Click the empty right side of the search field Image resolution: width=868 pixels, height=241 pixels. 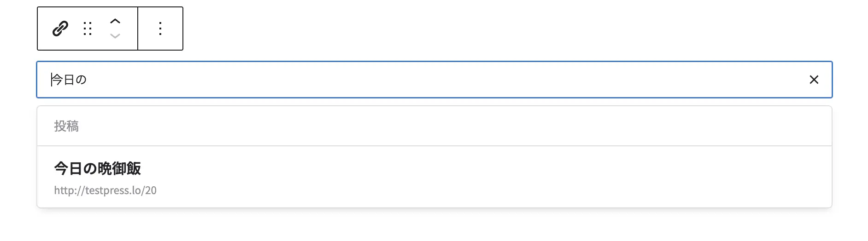(553, 80)
